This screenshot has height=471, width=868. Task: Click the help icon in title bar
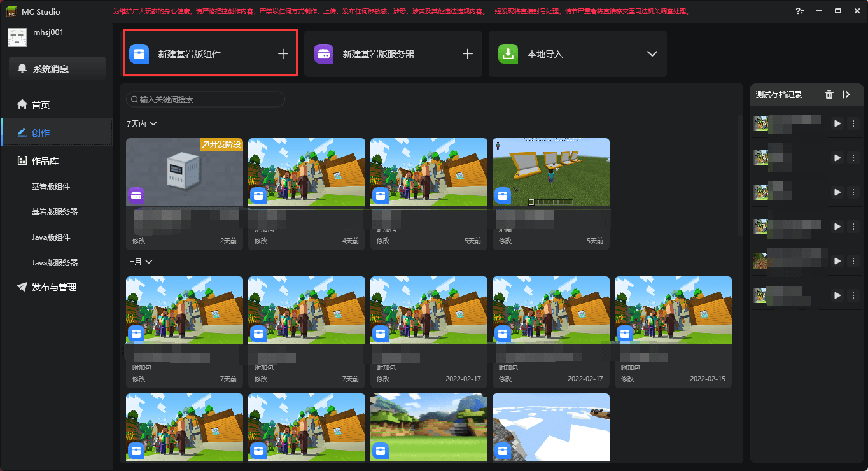coord(800,11)
